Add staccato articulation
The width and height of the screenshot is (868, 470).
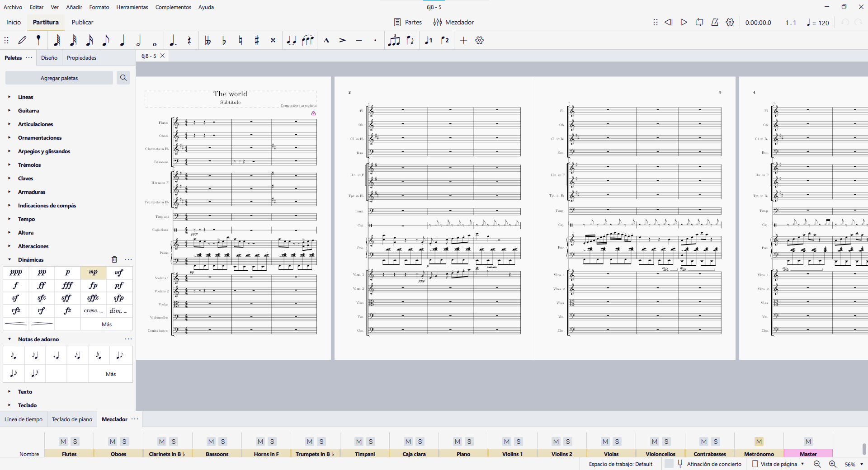pyautogui.click(x=375, y=40)
